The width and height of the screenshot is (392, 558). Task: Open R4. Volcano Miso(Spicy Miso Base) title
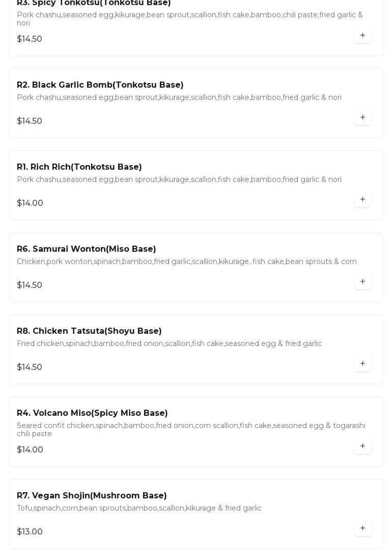(92, 413)
